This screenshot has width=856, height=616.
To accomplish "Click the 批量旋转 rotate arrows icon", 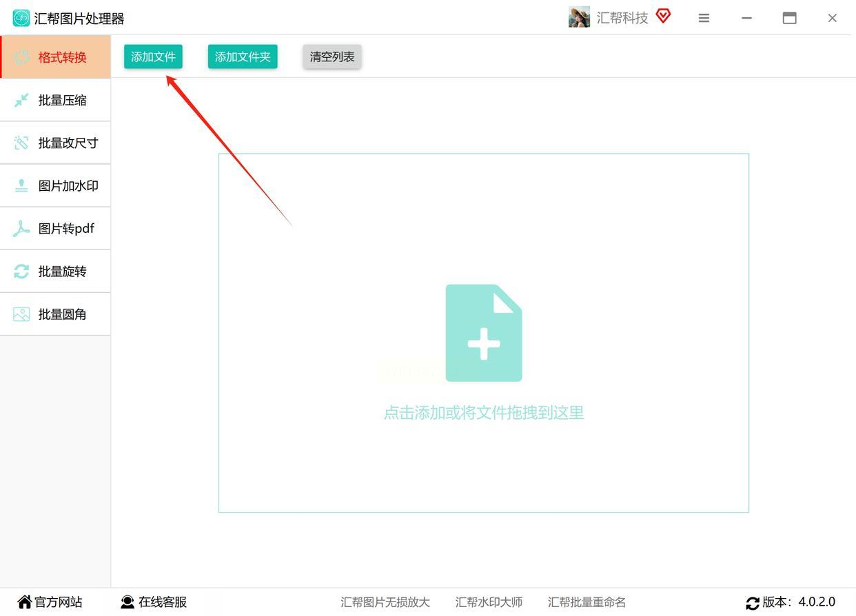I will [21, 271].
